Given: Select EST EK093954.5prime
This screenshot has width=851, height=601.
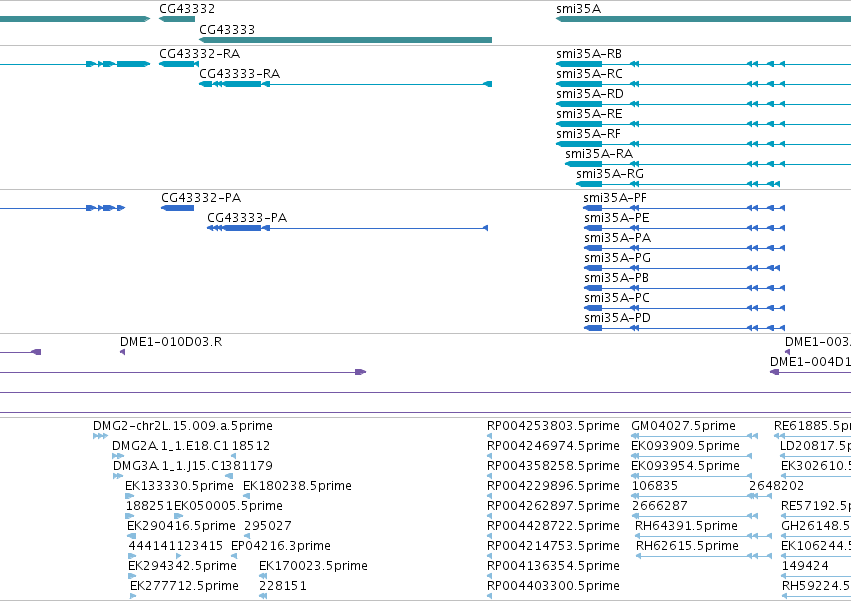Looking at the screenshot, I should coord(685,466).
